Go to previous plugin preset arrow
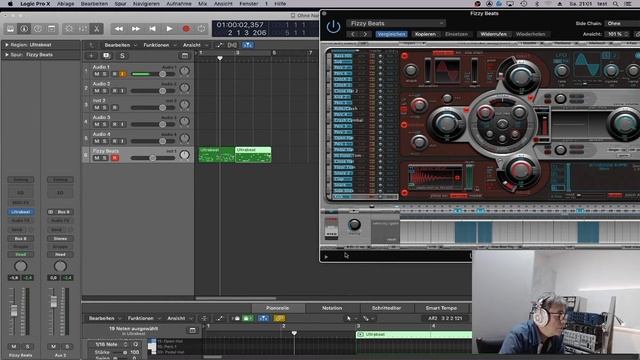Screen dimensions: 640x360 353,34
